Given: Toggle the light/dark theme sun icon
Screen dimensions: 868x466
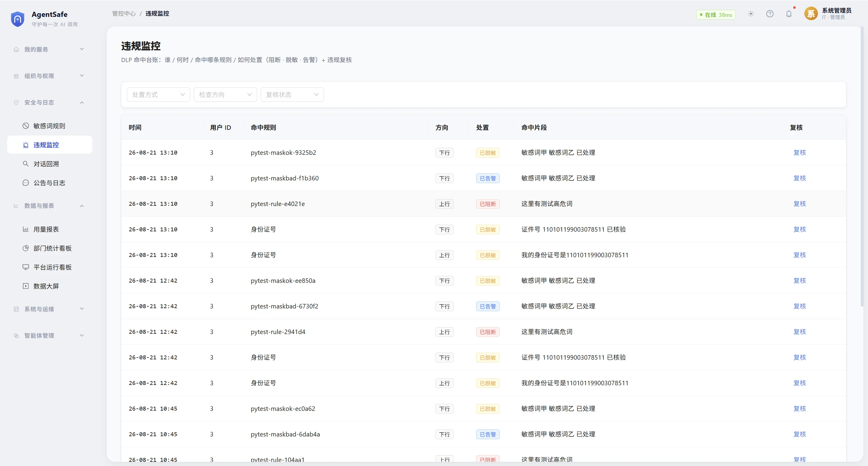Looking at the screenshot, I should [x=751, y=14].
